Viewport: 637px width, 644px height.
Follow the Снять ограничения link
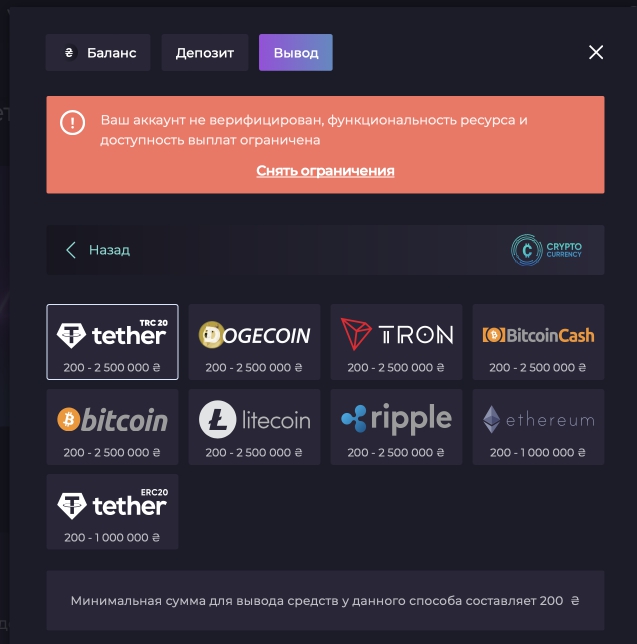(325, 171)
